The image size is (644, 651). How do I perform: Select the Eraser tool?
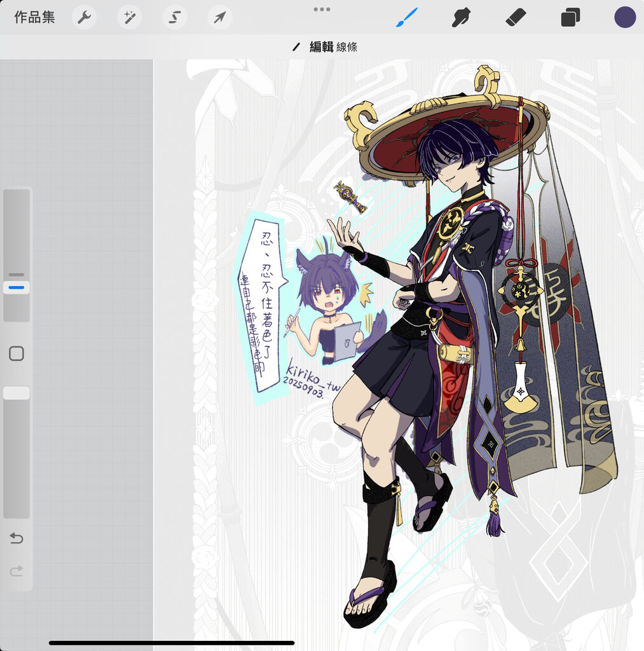pyautogui.click(x=516, y=17)
